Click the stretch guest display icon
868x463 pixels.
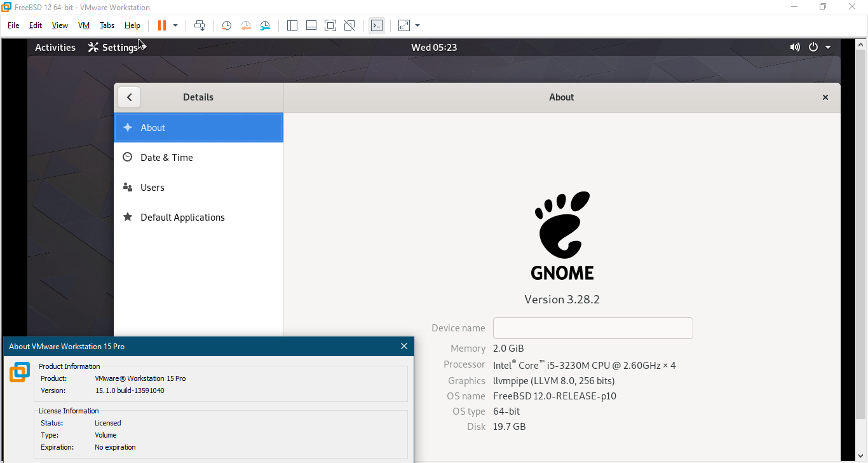pyautogui.click(x=404, y=25)
